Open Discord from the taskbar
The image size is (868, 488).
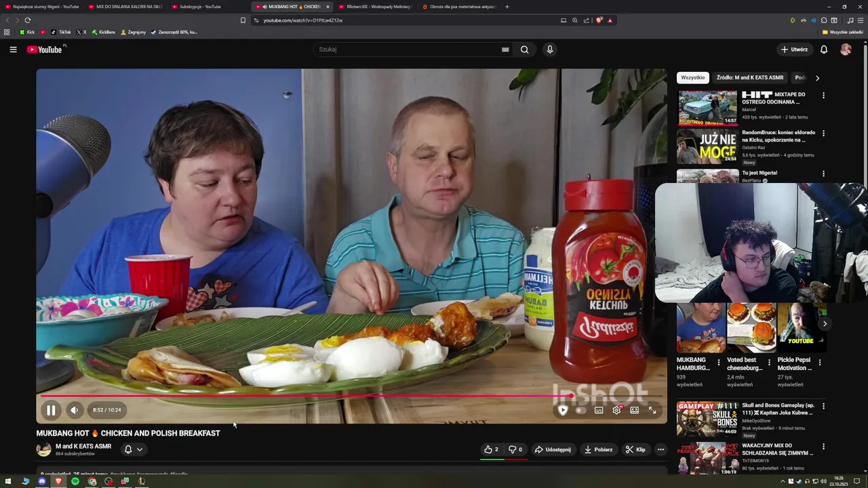tap(42, 481)
